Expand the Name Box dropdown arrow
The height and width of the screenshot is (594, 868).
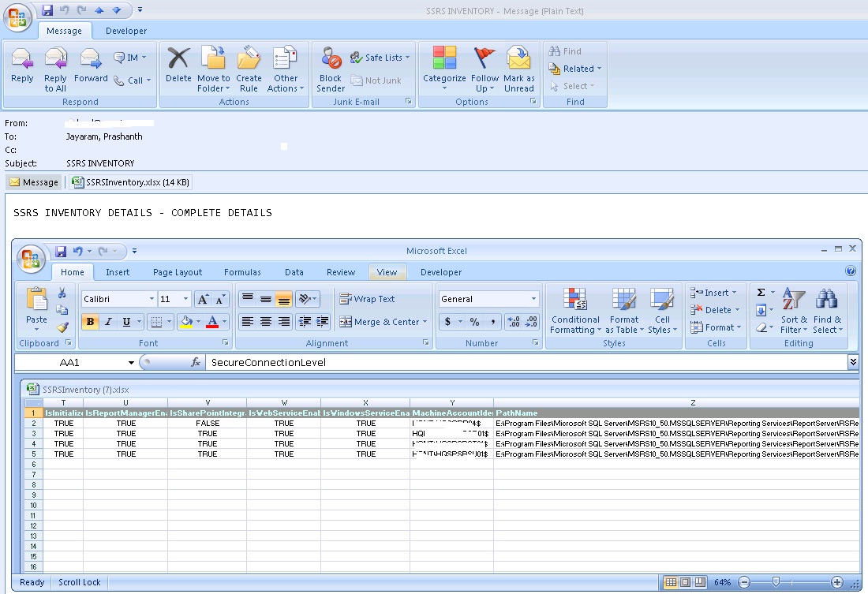coord(131,362)
